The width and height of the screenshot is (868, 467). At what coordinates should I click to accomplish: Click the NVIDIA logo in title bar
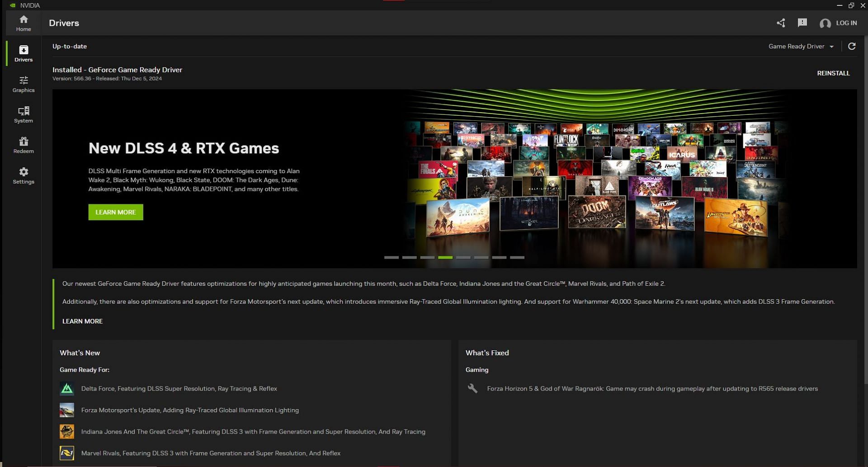click(13, 5)
